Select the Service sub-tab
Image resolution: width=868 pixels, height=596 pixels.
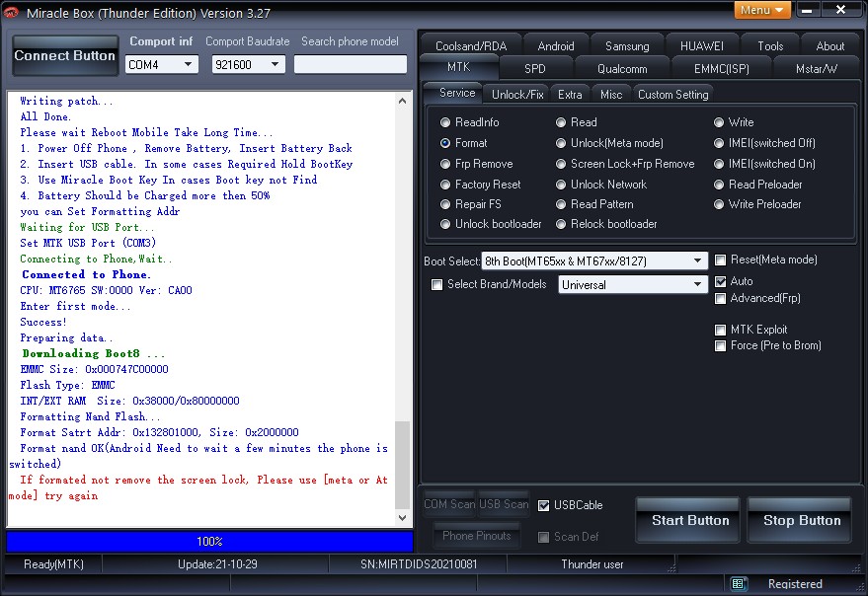[x=456, y=93]
